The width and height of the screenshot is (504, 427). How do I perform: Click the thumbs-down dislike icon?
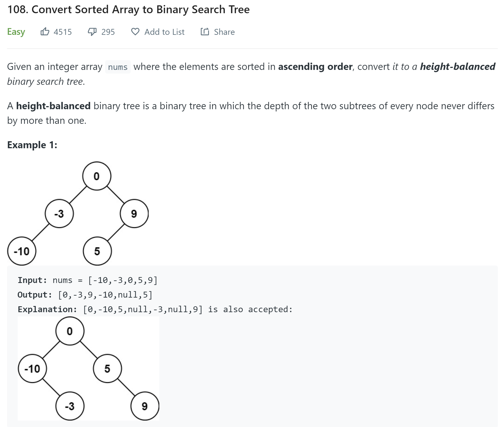pyautogui.click(x=93, y=31)
